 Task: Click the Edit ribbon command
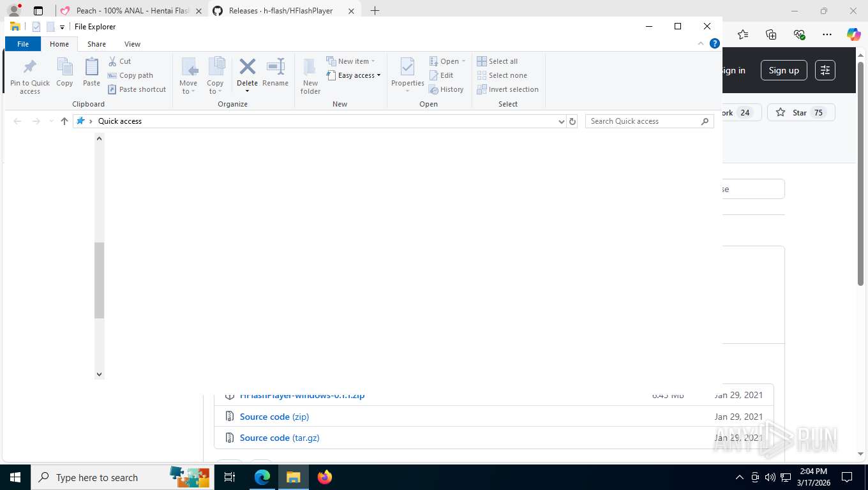441,75
